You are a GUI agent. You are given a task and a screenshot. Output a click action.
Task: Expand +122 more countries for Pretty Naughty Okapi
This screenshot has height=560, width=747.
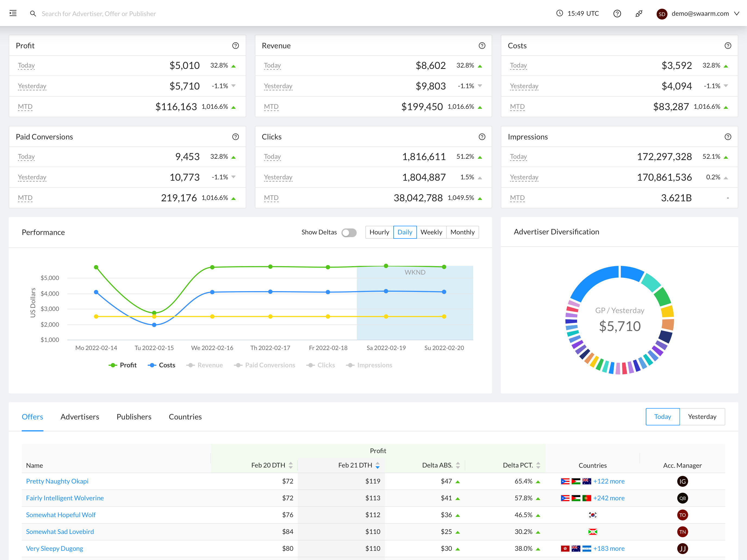(609, 481)
